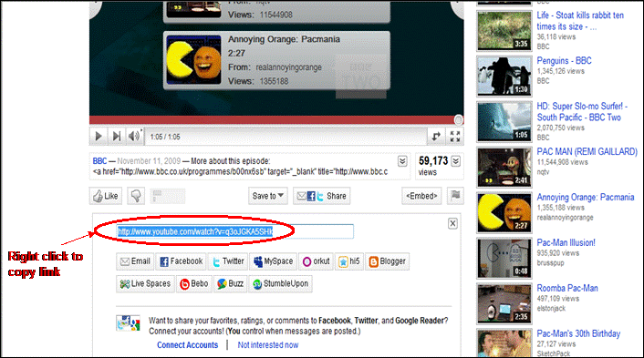Share to Facebook button
Image resolution: width=644 pixels, height=358 pixels.
pos(182,261)
